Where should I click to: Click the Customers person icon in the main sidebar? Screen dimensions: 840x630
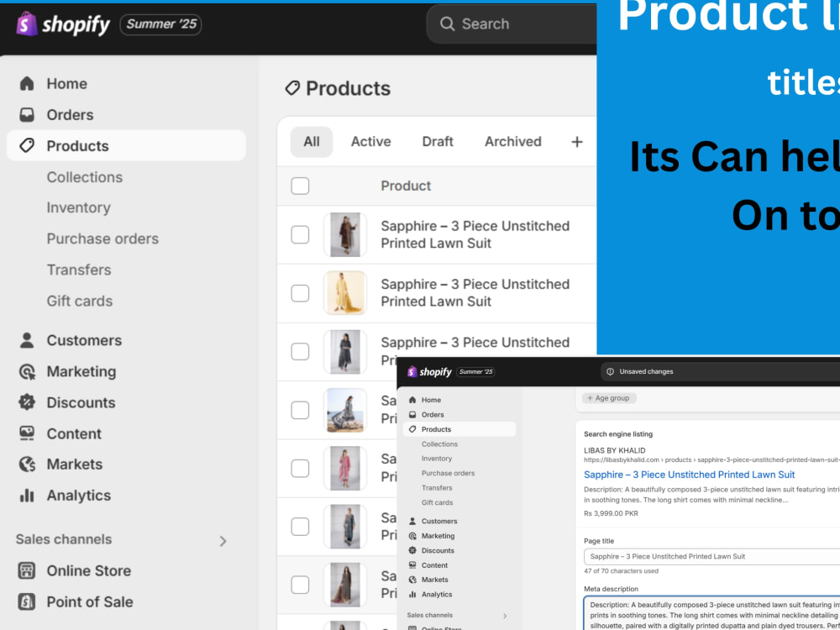27,340
